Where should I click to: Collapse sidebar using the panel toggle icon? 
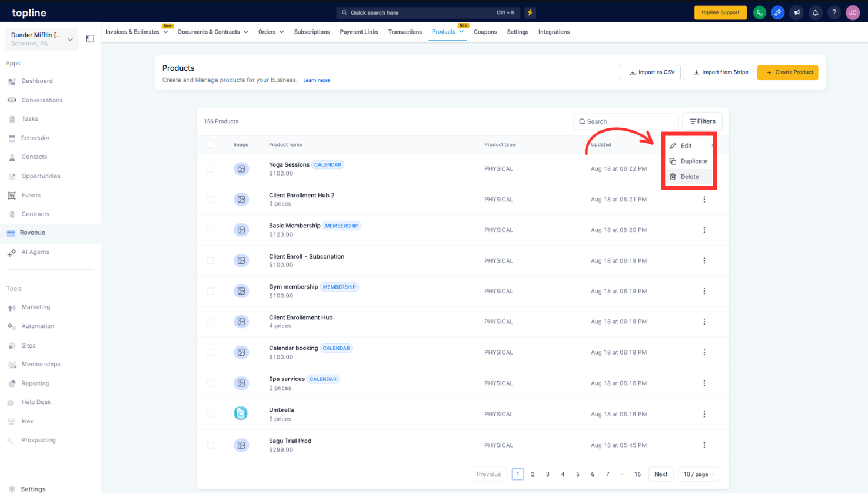[x=90, y=39]
